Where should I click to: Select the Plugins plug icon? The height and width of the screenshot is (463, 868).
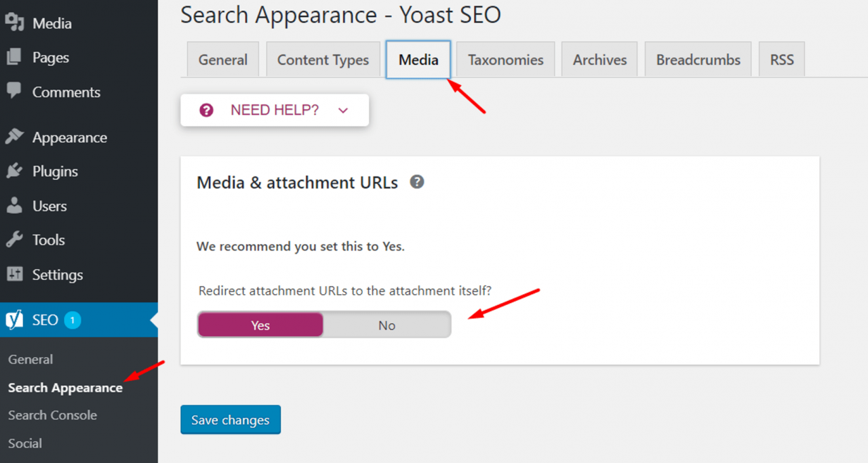click(14, 172)
